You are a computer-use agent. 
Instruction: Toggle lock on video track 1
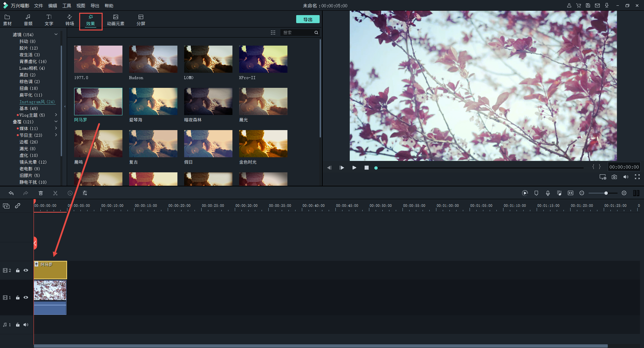click(18, 298)
